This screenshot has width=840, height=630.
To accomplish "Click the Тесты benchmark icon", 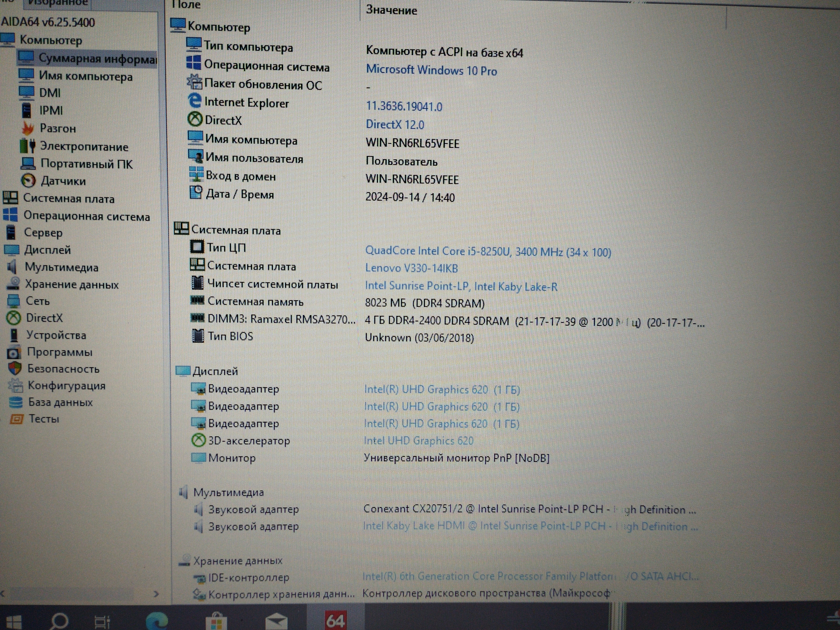I will (17, 419).
